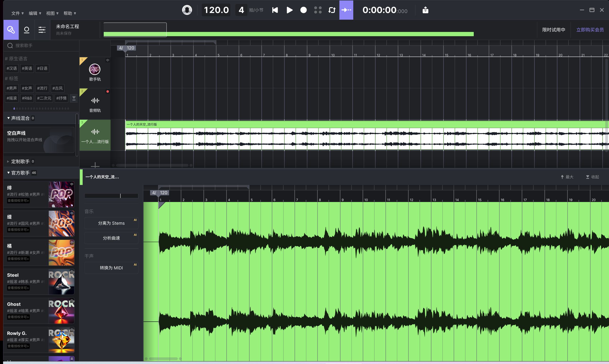Screen dimensions: 609x364
Task: Open the singer search panel icon
Action: [11, 30]
